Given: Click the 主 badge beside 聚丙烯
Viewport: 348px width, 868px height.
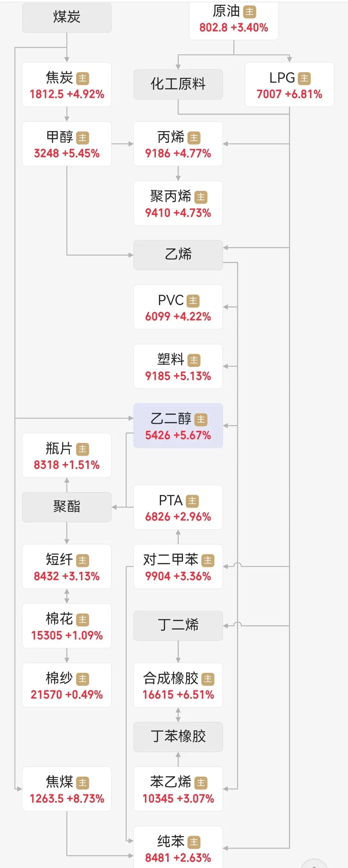Looking at the screenshot, I should (x=201, y=197).
